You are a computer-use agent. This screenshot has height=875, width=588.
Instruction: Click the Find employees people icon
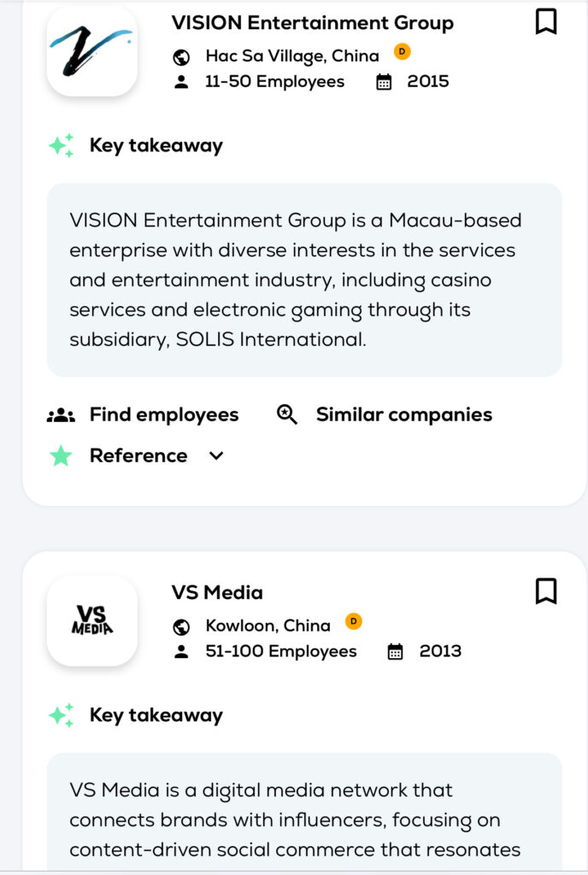tap(61, 415)
